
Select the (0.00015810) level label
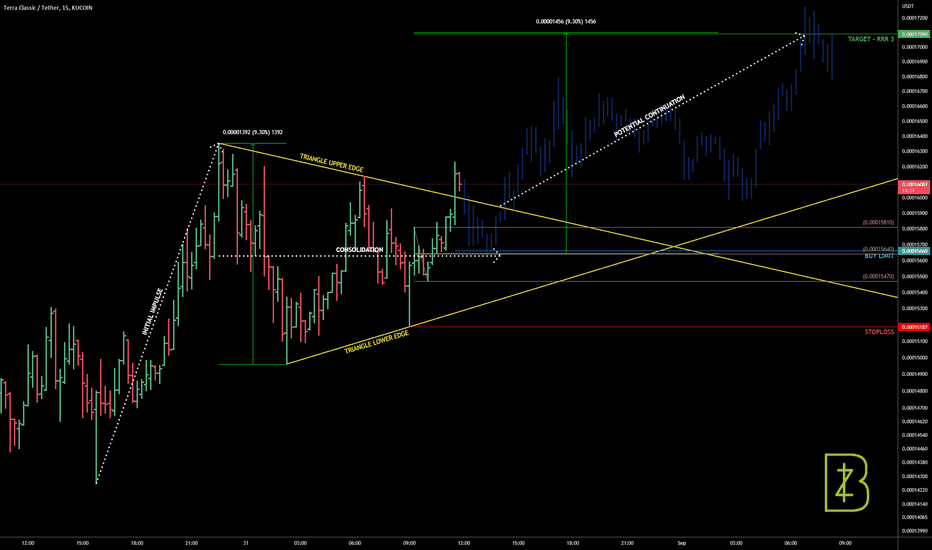coord(879,222)
